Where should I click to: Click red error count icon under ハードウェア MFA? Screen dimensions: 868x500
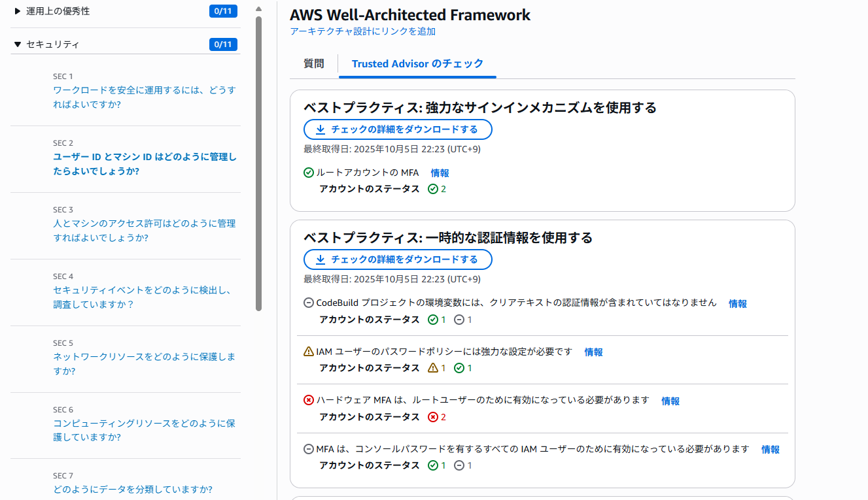[432, 417]
